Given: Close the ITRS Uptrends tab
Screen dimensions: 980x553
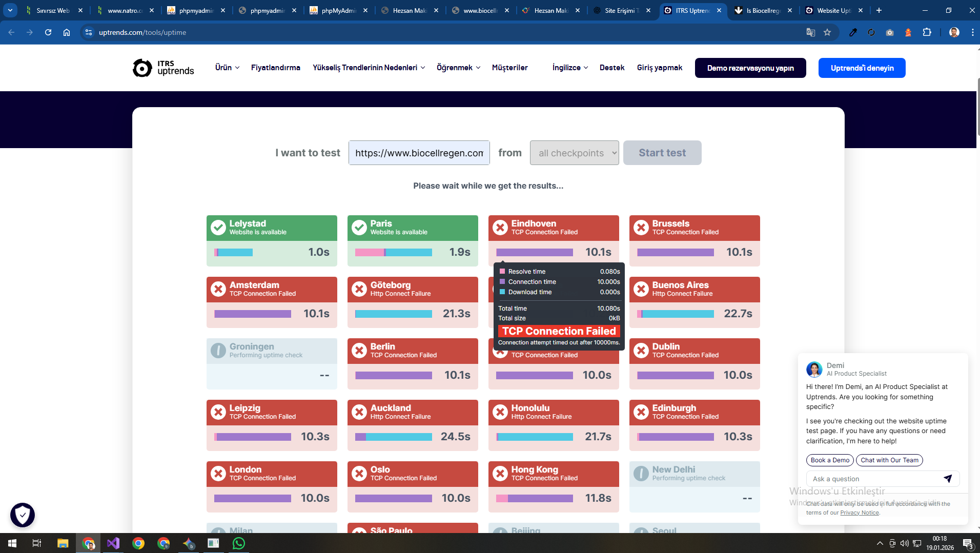Looking at the screenshot, I should click(719, 10).
